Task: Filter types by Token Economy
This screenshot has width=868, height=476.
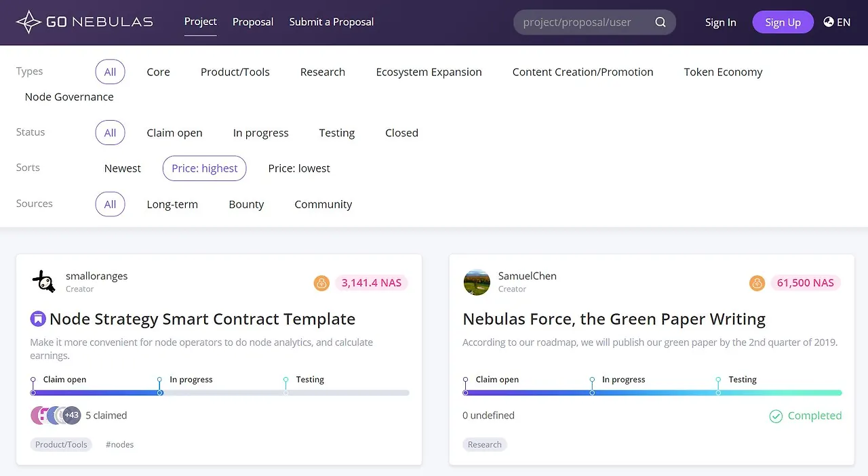Action: coord(724,72)
